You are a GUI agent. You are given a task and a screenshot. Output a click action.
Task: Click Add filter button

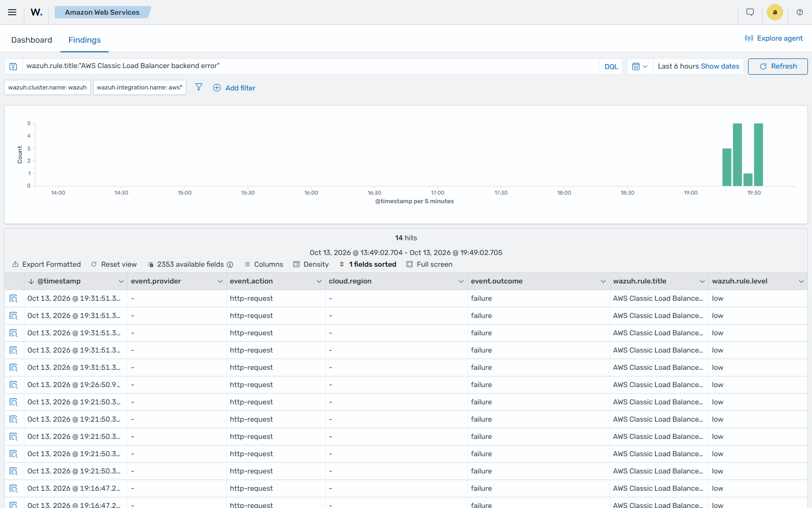point(234,88)
